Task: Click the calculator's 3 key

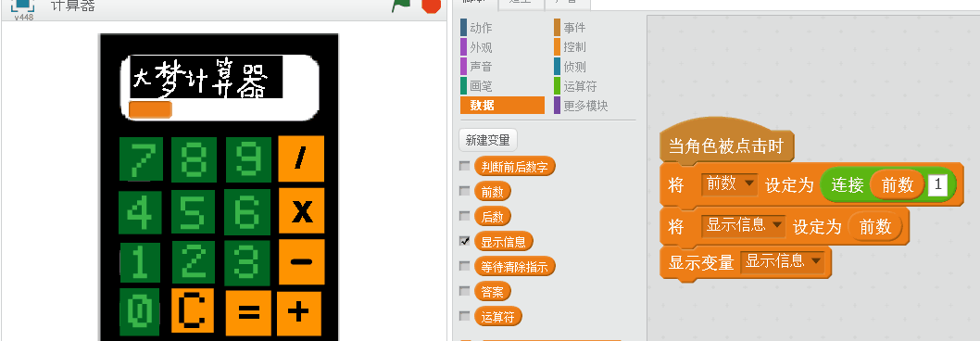Action: tap(247, 263)
